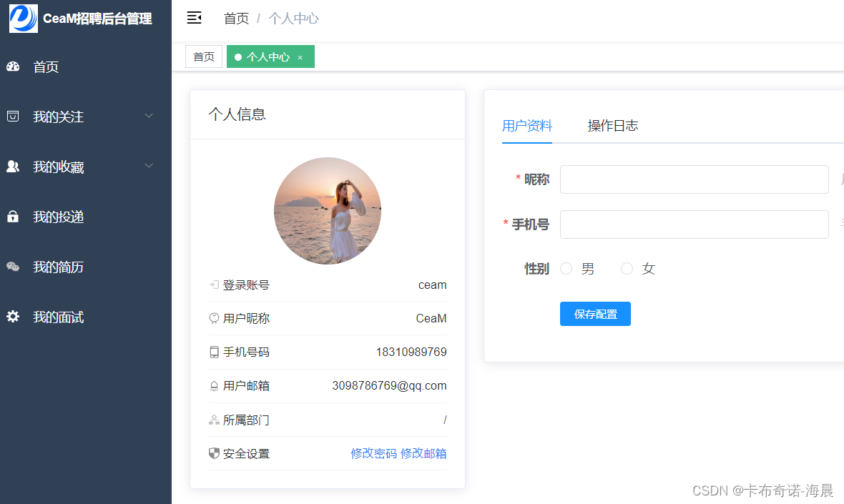Open the 首页 tag tab
This screenshot has width=844, height=504.
pyautogui.click(x=203, y=56)
